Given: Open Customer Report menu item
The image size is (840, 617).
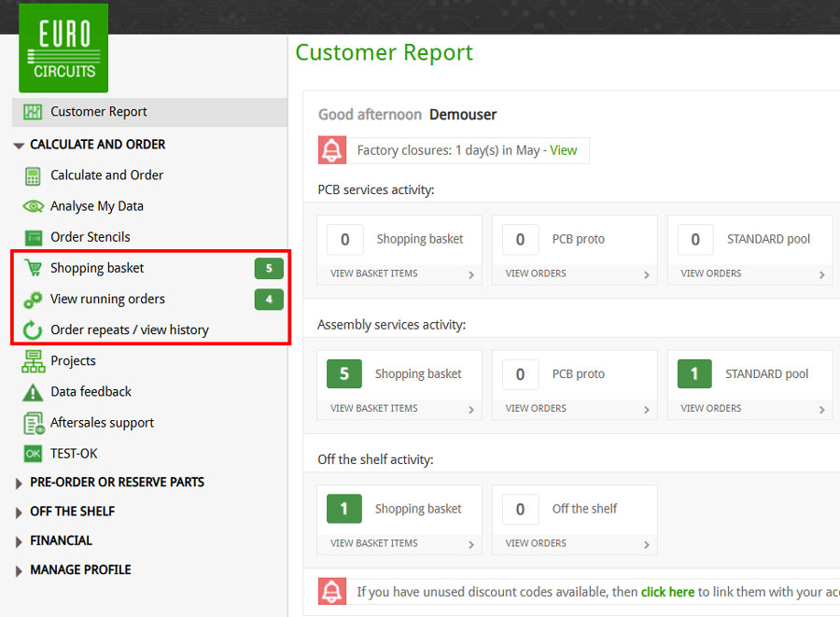Looking at the screenshot, I should 149,112.
